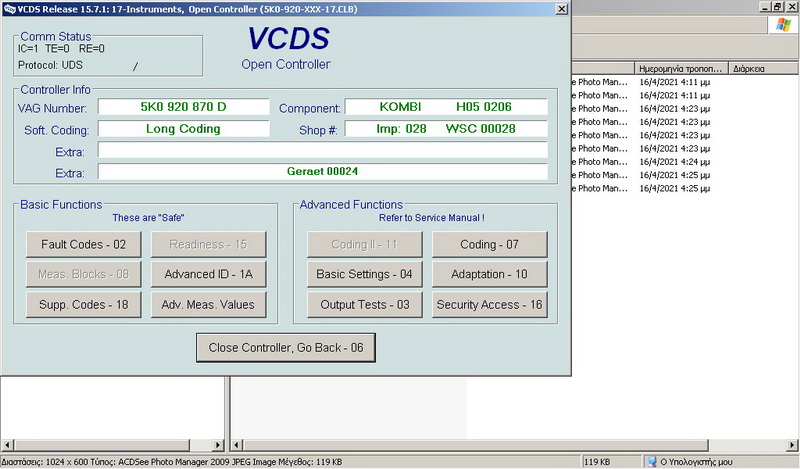This screenshot has width=800, height=469.
Task: Click the VCDS title bar icon
Action: point(9,9)
